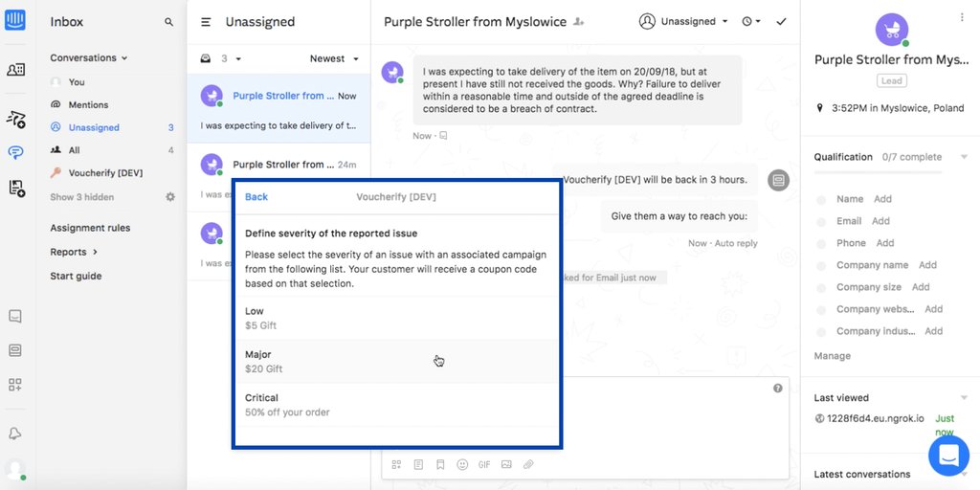The height and width of the screenshot is (490, 980).
Task: Search the Inbox with the magnifier icon
Action: tap(168, 22)
